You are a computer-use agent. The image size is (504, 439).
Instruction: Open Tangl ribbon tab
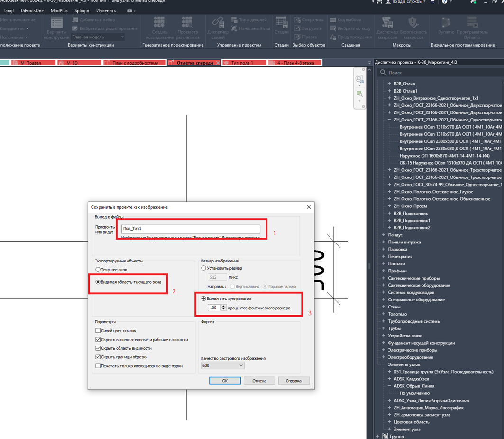point(9,10)
